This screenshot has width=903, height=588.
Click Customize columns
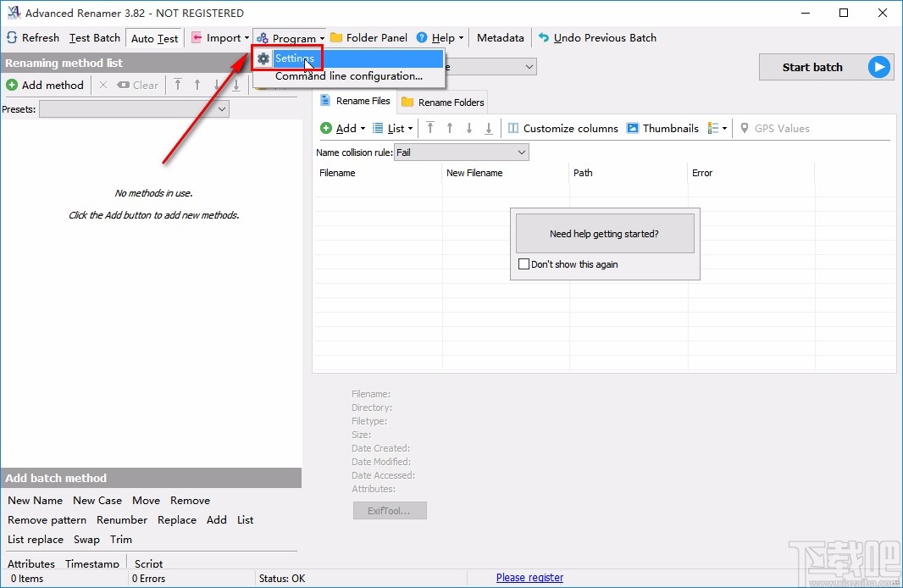click(x=562, y=129)
